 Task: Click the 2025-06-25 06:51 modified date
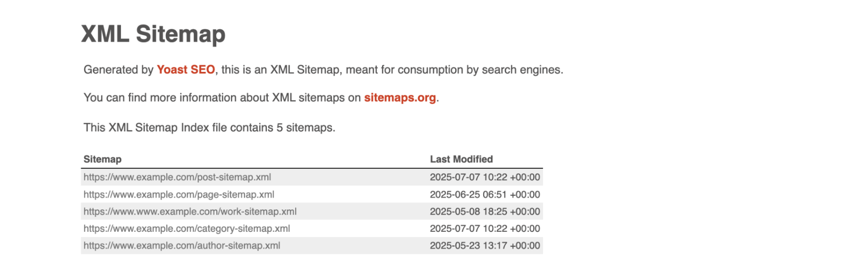(485, 194)
